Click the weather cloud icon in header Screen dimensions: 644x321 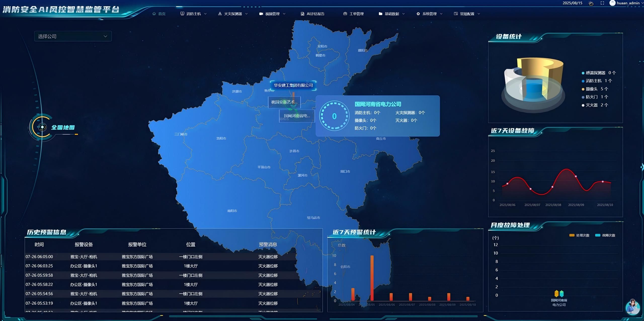pos(591,3)
